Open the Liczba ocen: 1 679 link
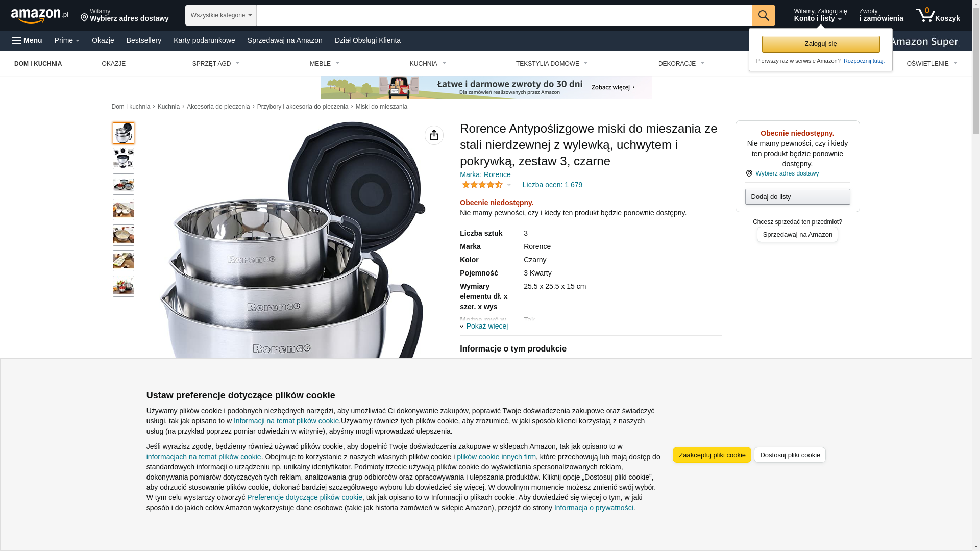The image size is (980, 551). coord(552,185)
